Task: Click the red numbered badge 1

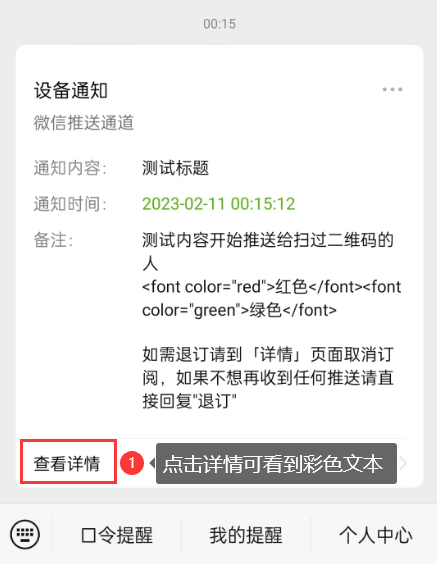Action: coord(132,463)
